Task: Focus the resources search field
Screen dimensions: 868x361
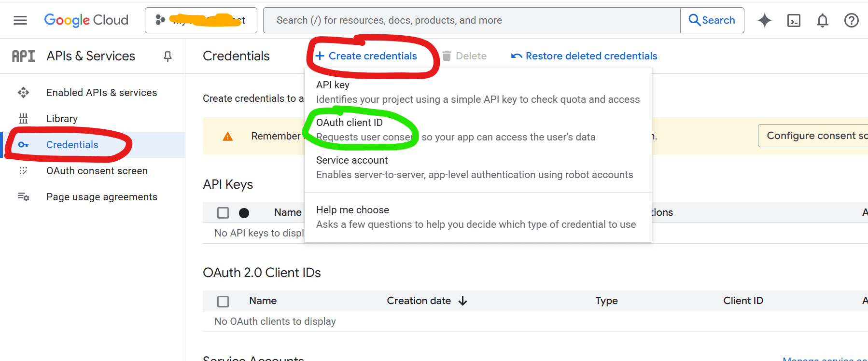Action: [x=472, y=20]
